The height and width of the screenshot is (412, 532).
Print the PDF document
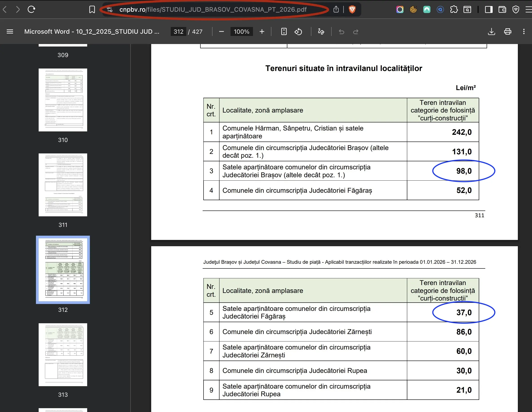[x=508, y=32]
